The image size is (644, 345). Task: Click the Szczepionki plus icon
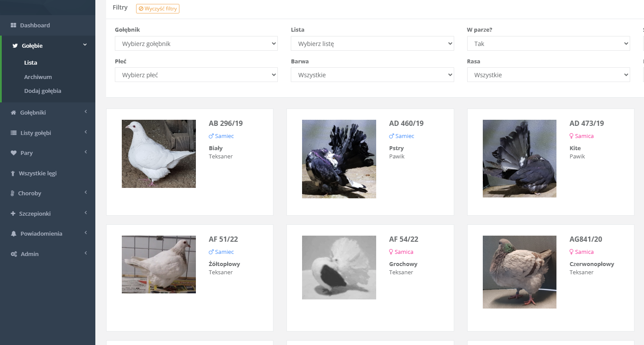pos(13,213)
